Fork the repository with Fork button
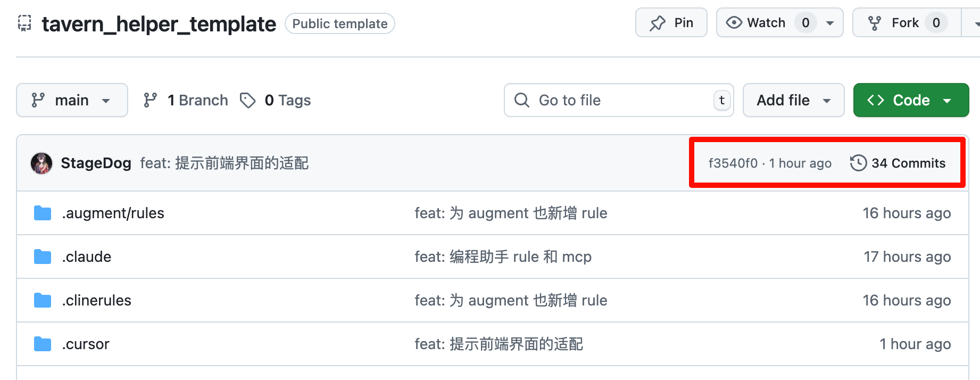Image resolution: width=980 pixels, height=380 pixels. tap(907, 22)
